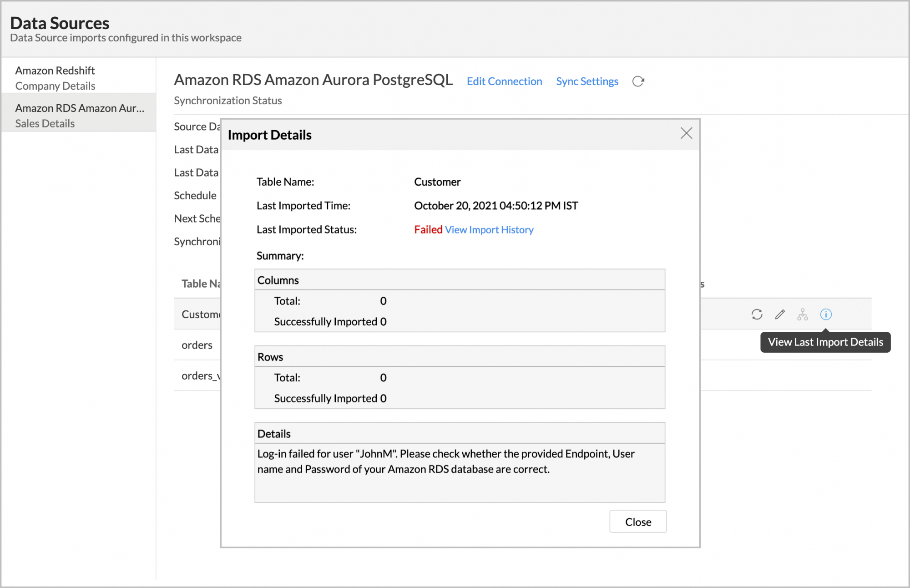Sync the Customer table with the sync icon

coord(757,314)
